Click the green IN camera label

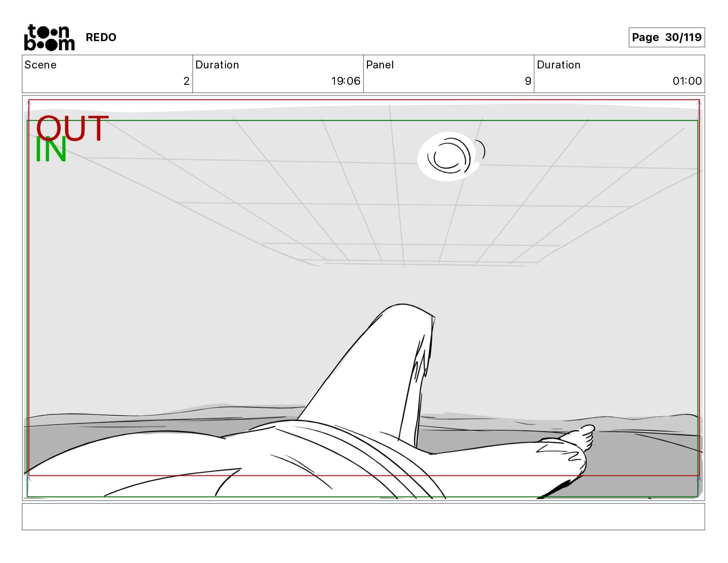pyautogui.click(x=51, y=150)
